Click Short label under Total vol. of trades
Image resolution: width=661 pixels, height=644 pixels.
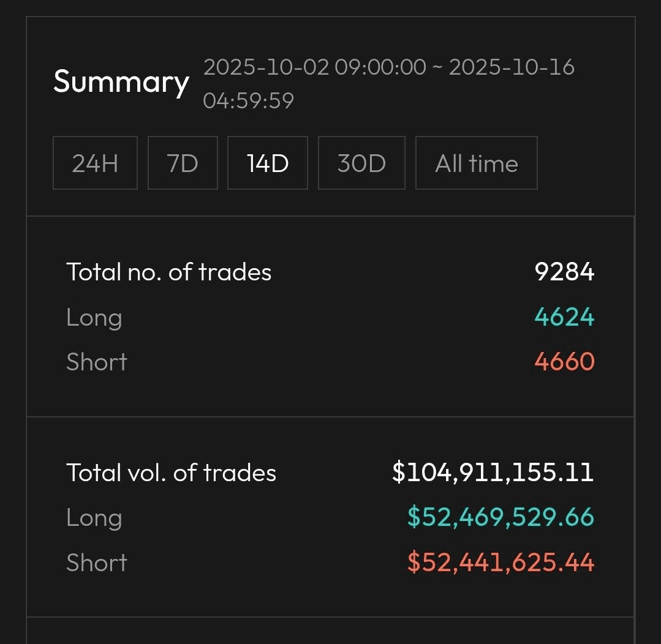[x=97, y=563]
